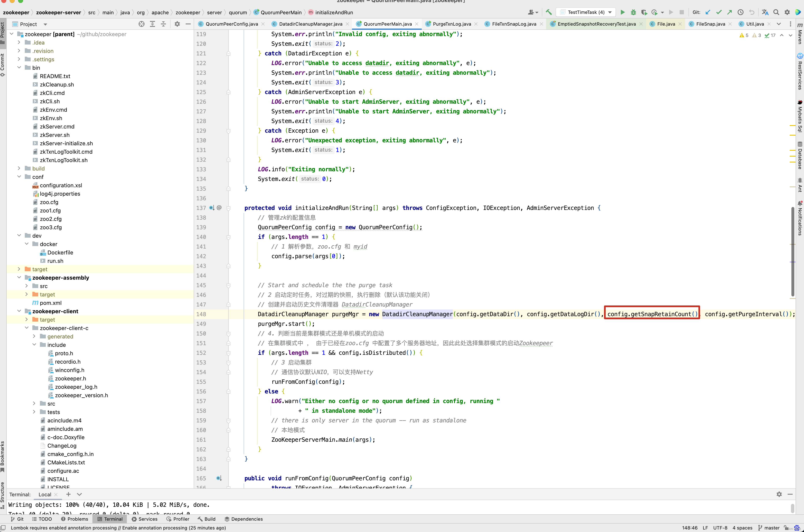The image size is (804, 532).
Task: Click the Git commit checkmark icon
Action: coord(719,12)
